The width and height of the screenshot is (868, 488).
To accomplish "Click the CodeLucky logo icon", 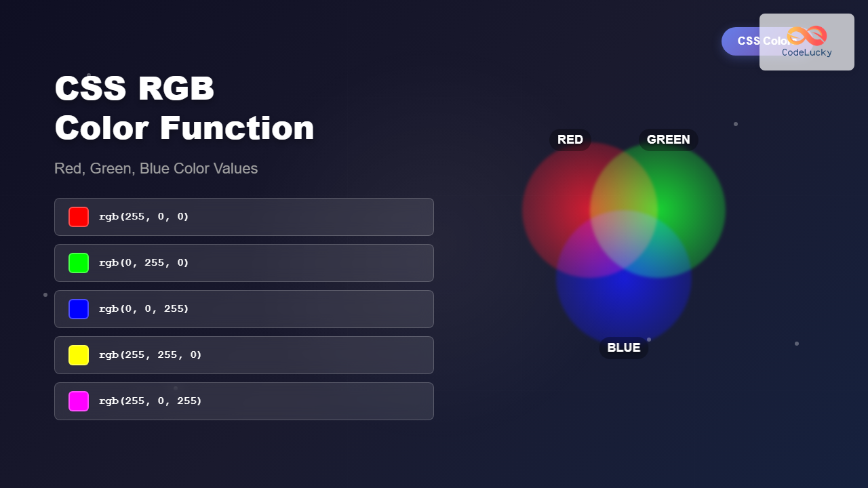I will [807, 36].
